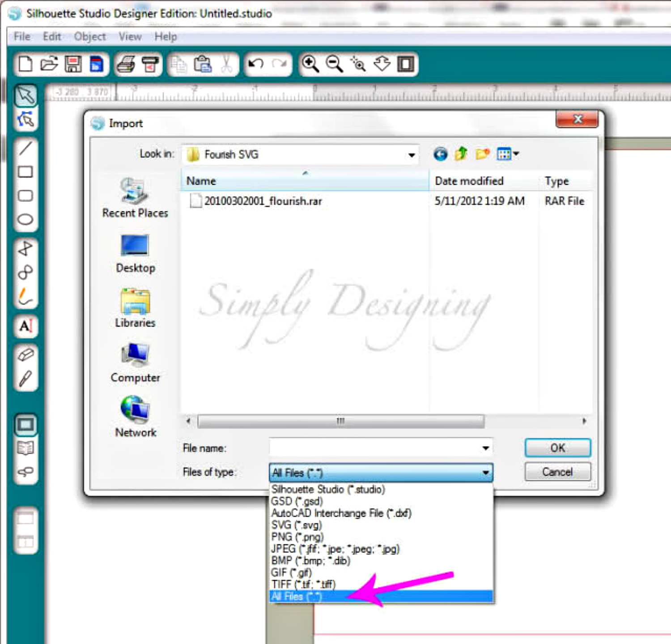Choose PNG (*.png) file type
Image resolution: width=671 pixels, height=644 pixels.
[381, 537]
